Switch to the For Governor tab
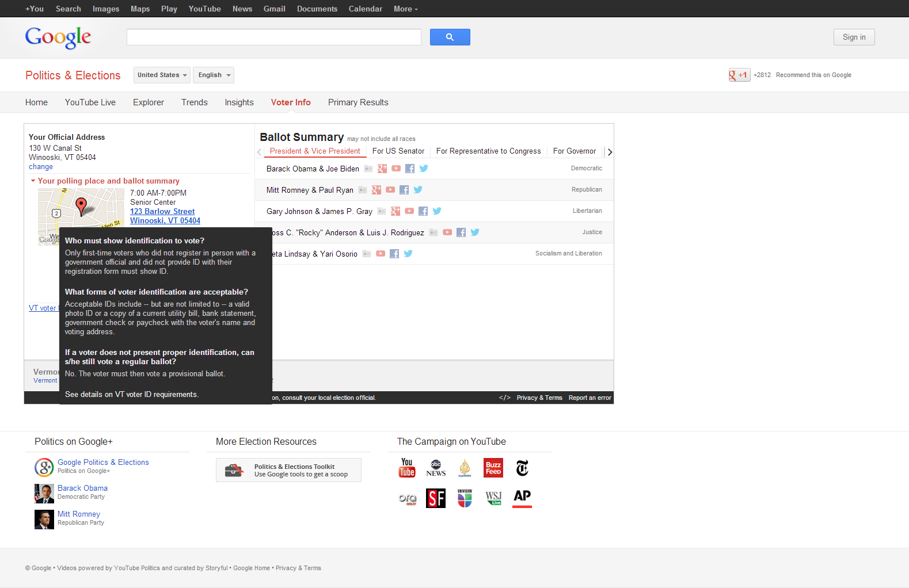 click(x=575, y=151)
